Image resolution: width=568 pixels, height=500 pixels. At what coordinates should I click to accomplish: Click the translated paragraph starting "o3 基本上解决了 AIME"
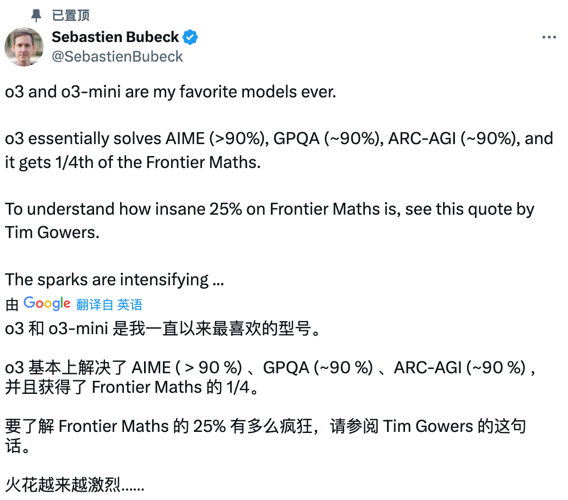pos(270,378)
